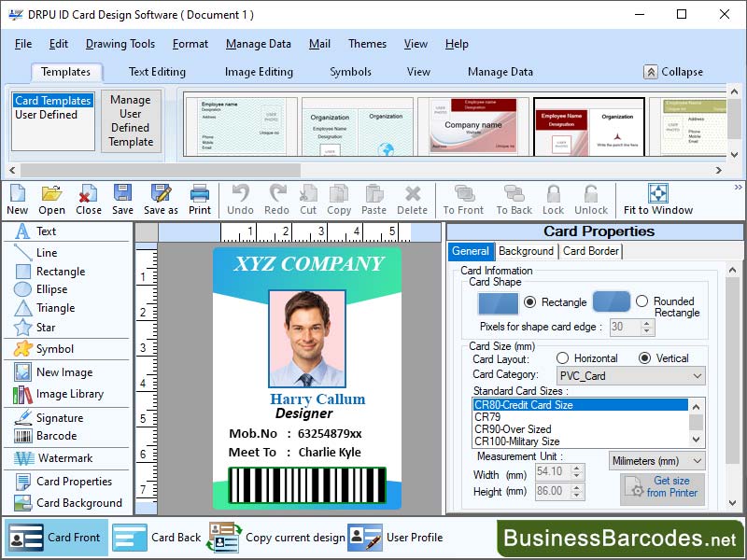Click Get size from Printer button
Viewport: 747px width, 560px height.
click(x=662, y=487)
